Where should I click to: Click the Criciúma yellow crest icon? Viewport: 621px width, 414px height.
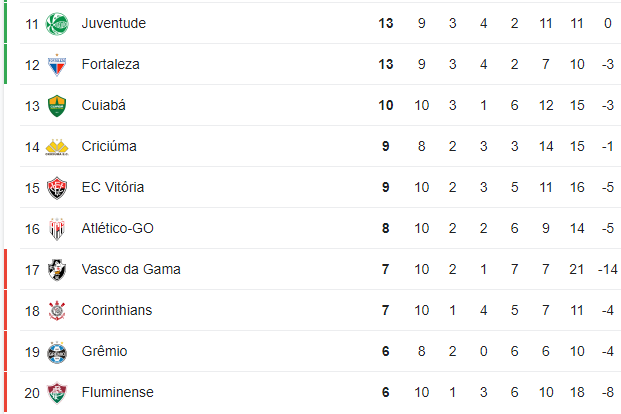pos(57,147)
